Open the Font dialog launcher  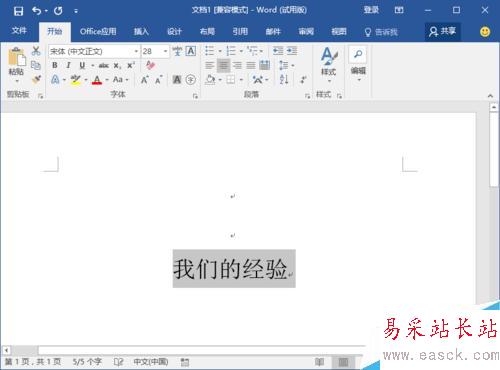pos(195,96)
